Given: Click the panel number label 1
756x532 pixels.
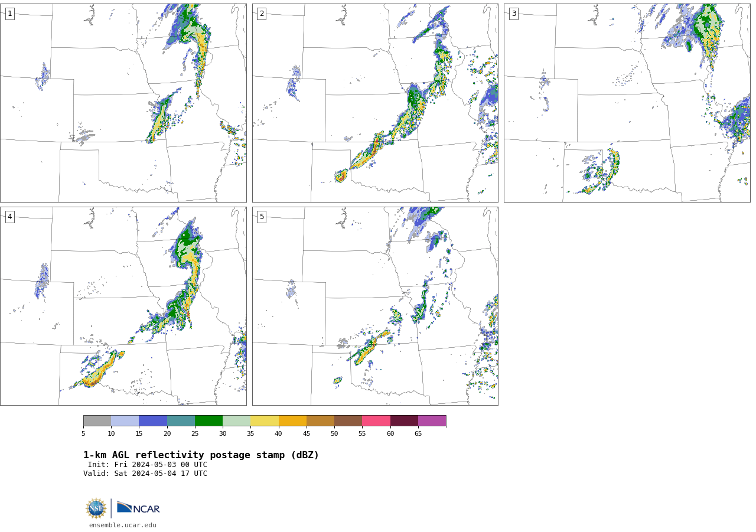Looking at the screenshot, I should 10,14.
